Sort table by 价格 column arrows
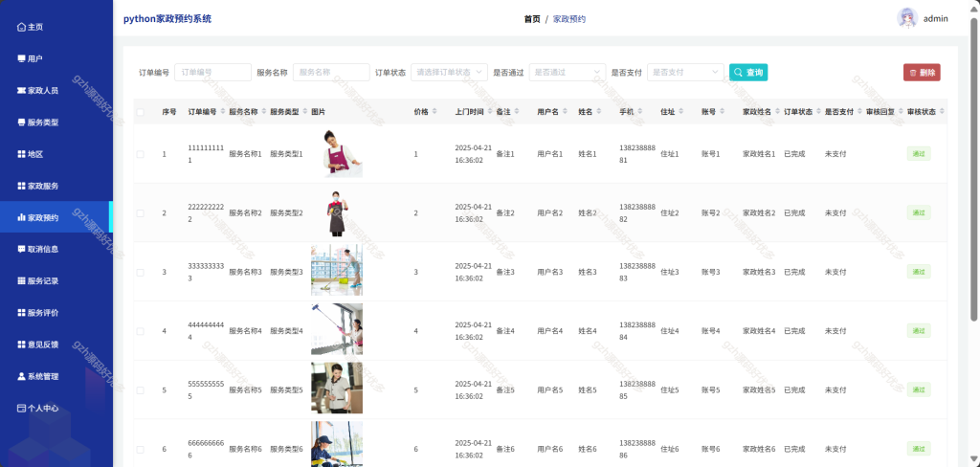Screen dimensions: 980x467 point(434,112)
